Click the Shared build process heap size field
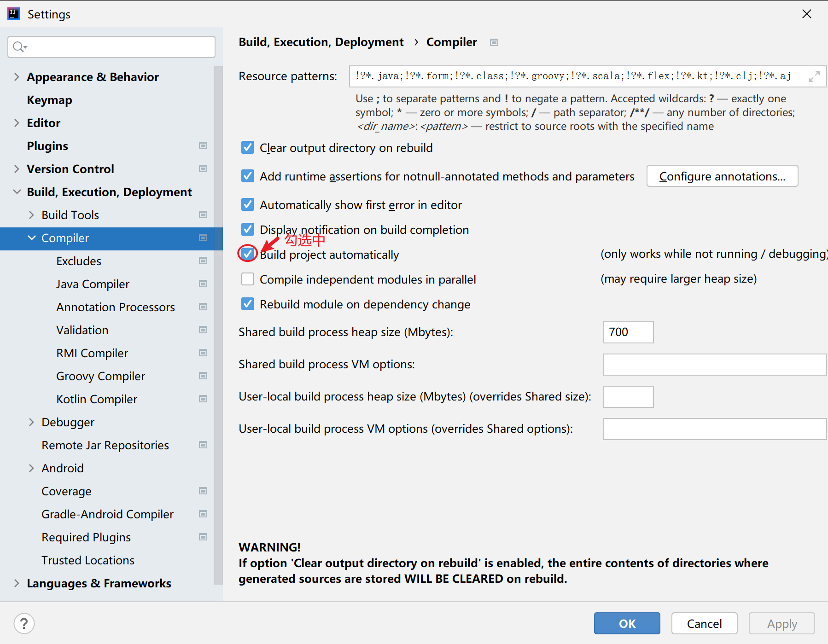Screen dimensions: 828x644 point(628,332)
